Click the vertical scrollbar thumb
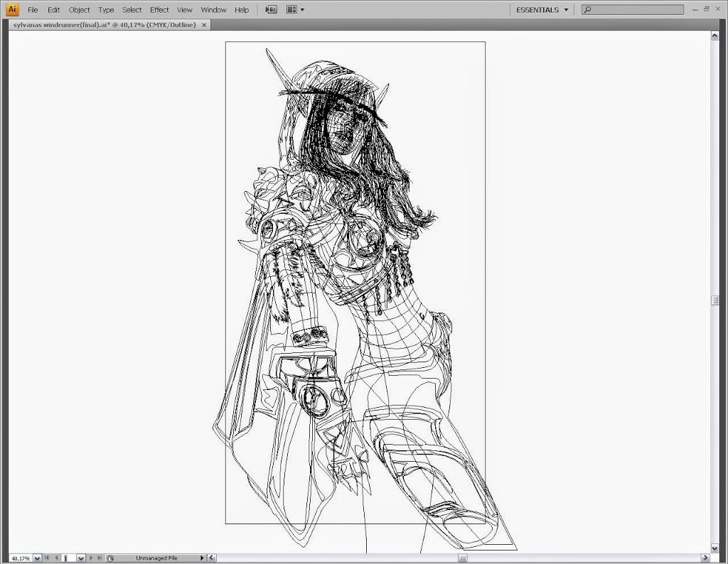The image size is (728, 564). click(714, 300)
